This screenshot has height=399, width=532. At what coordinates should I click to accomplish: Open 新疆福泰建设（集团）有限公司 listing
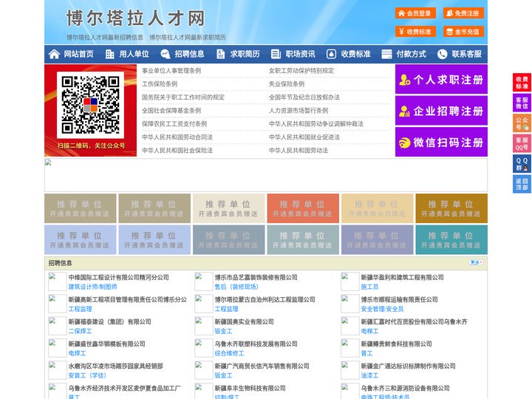pyautogui.click(x=109, y=321)
